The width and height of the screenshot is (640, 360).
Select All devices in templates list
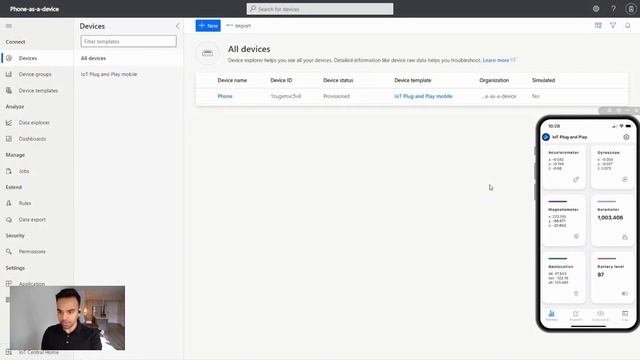point(129,58)
